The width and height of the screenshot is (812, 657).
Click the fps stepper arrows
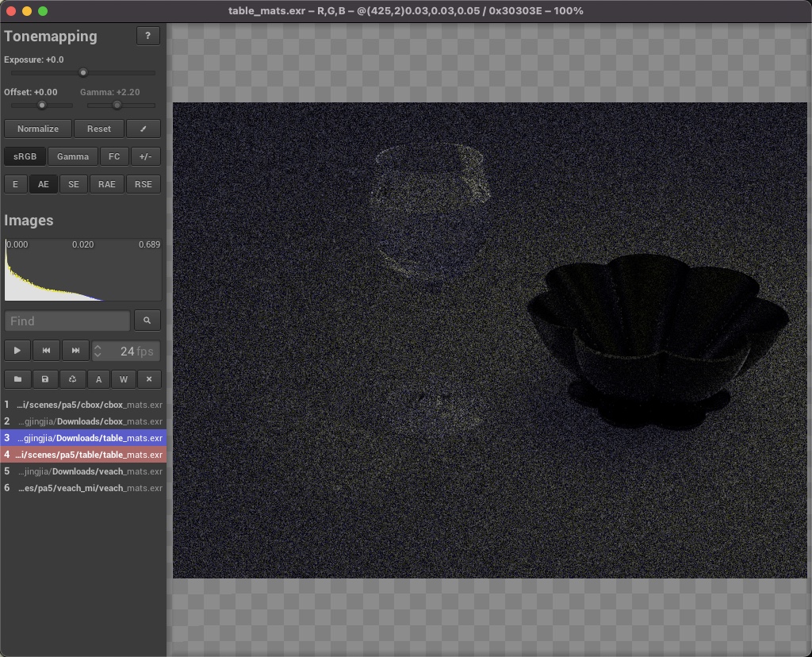point(98,351)
